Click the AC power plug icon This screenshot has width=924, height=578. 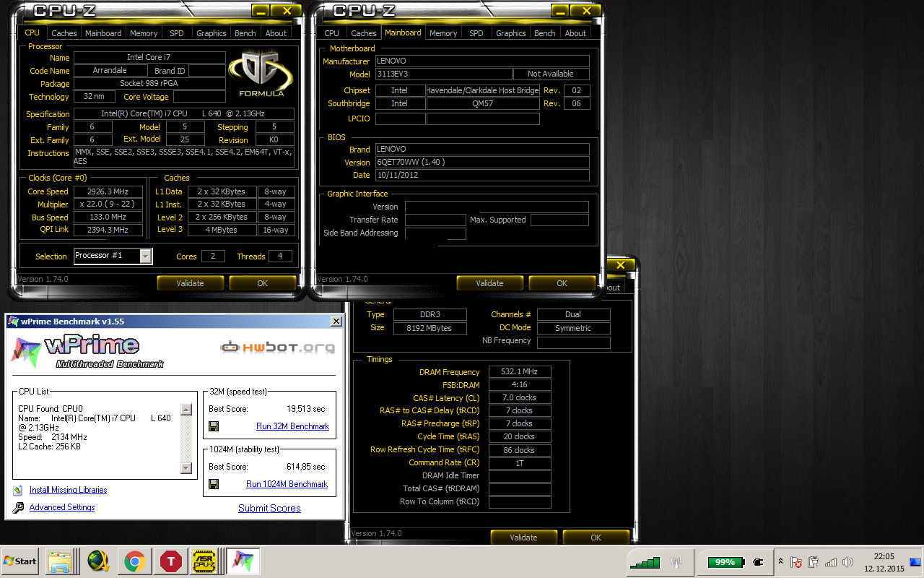[758, 562]
